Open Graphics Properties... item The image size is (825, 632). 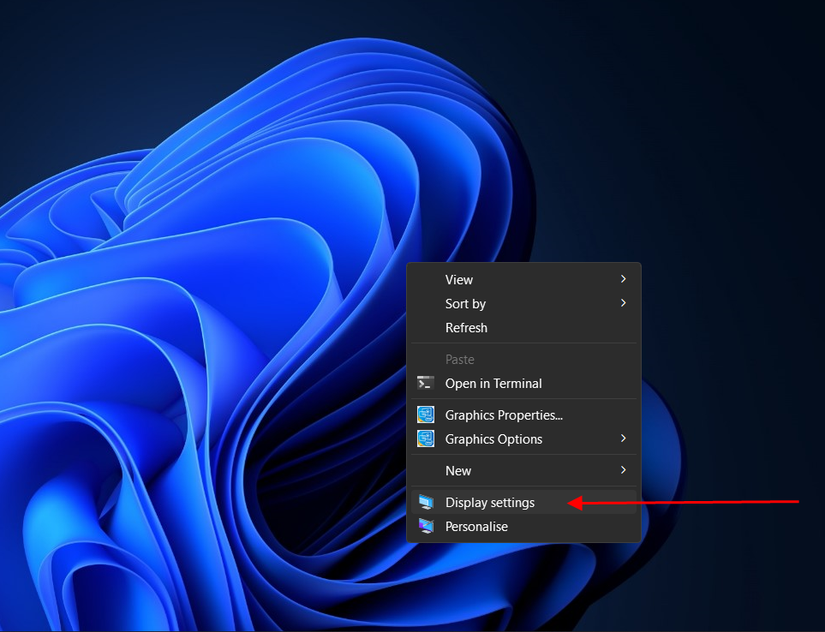click(x=524, y=415)
